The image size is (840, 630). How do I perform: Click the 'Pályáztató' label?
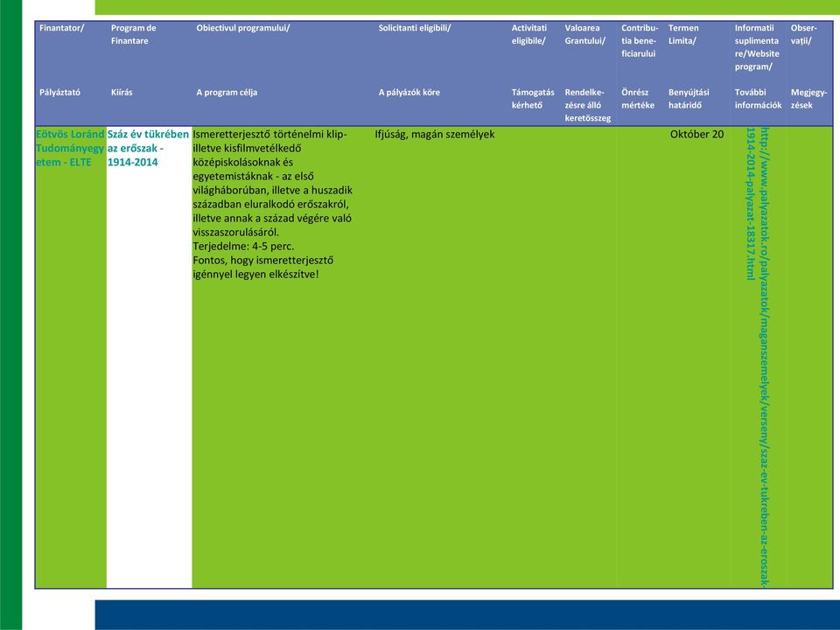tap(59, 92)
